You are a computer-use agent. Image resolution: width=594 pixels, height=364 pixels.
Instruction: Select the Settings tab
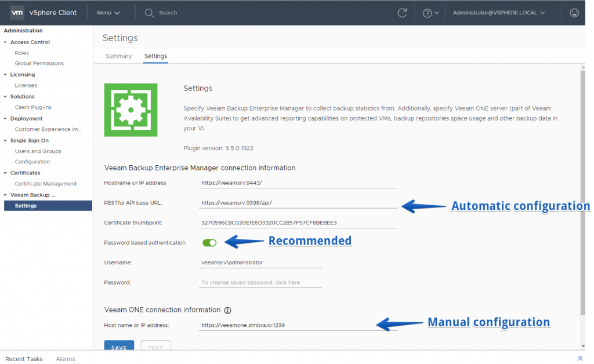(155, 56)
